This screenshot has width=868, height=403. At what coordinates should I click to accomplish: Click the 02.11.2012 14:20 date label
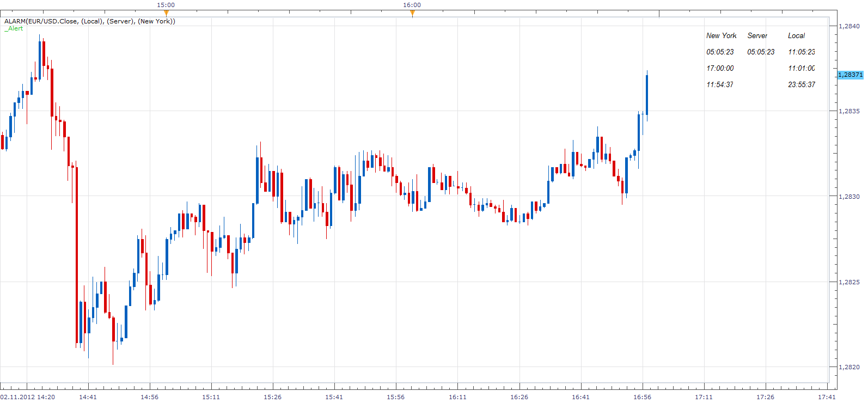pyautogui.click(x=28, y=397)
